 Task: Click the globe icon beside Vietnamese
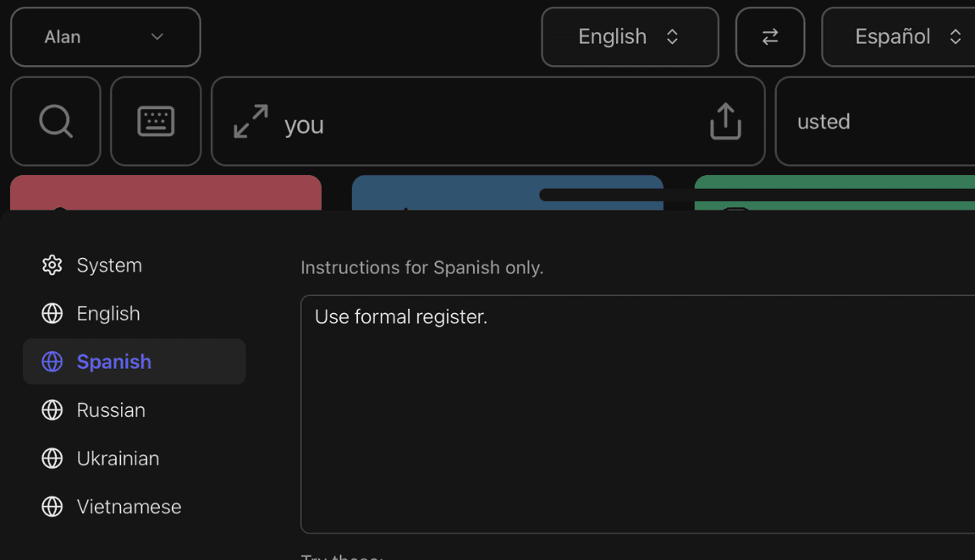52,507
